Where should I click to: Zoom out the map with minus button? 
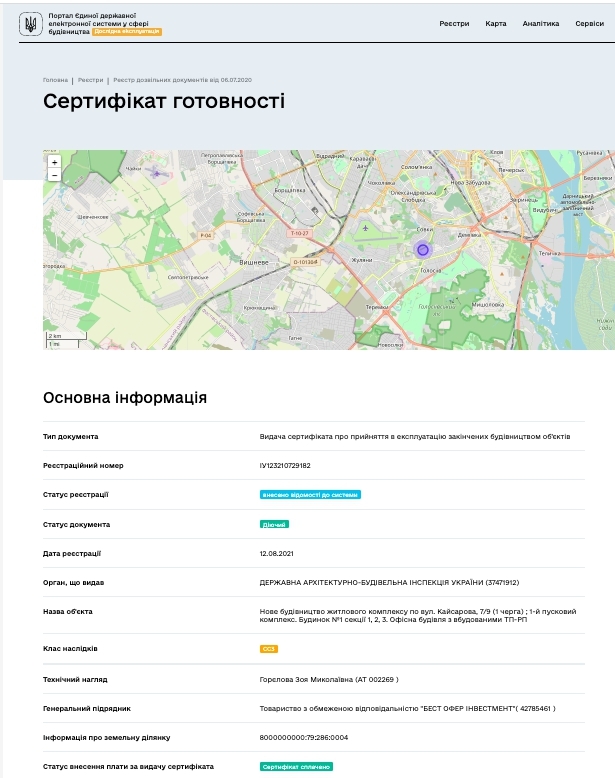55,175
